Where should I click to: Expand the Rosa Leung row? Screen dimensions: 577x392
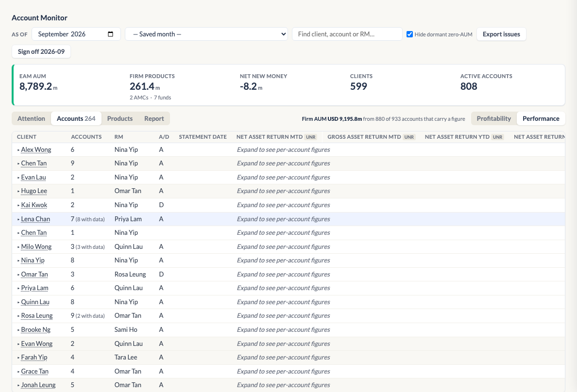(18, 316)
